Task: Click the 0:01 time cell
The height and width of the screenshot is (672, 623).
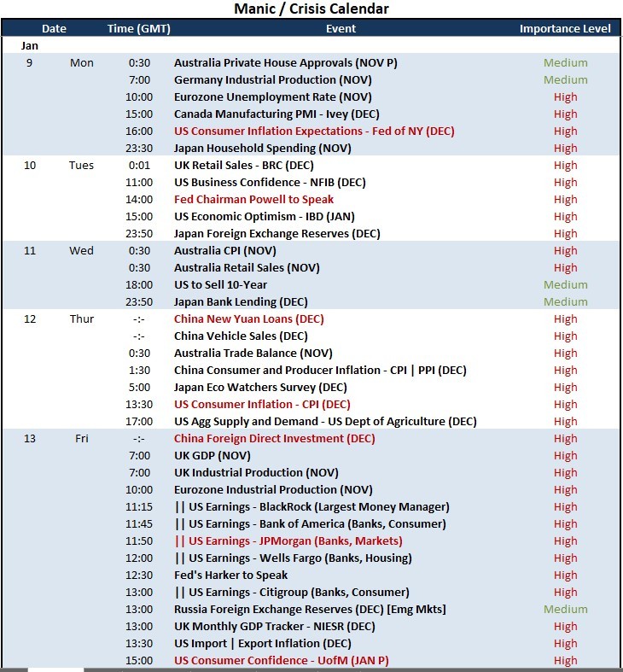Action: tap(139, 166)
